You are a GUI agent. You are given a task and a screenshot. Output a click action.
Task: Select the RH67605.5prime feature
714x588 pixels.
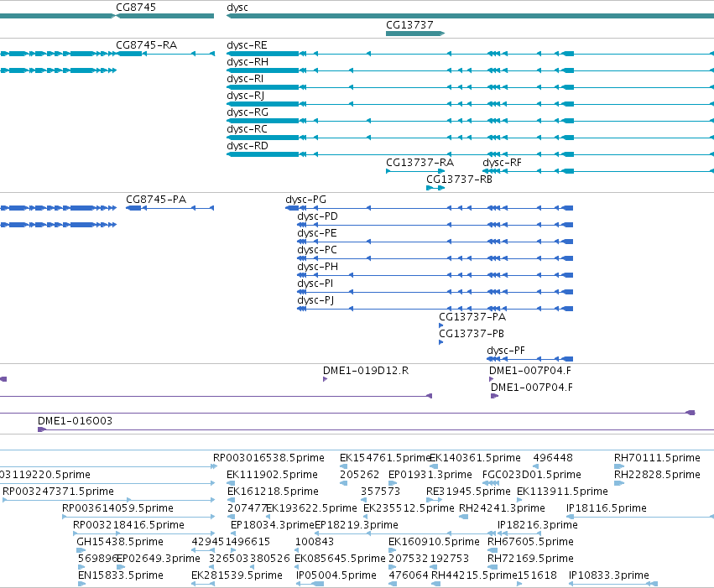[530, 542]
